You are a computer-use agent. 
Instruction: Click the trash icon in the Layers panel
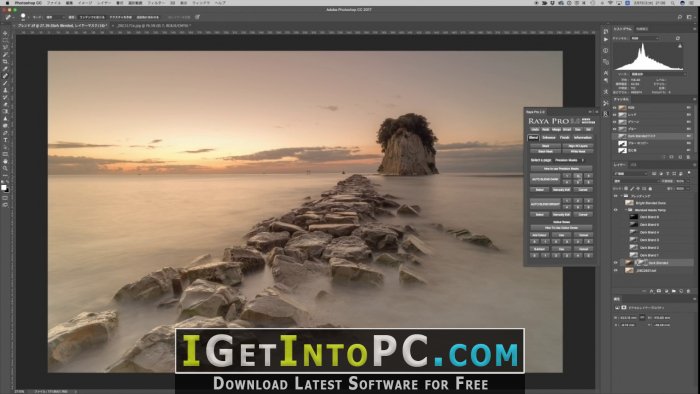click(688, 291)
